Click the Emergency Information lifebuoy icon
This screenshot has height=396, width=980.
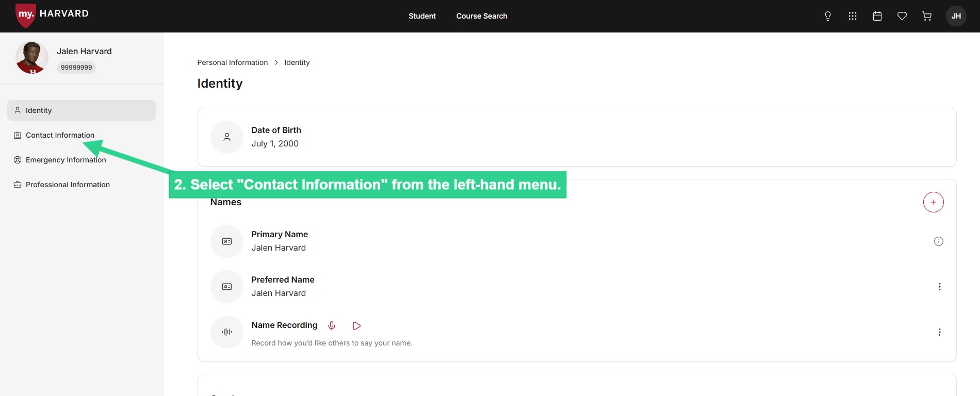click(18, 160)
